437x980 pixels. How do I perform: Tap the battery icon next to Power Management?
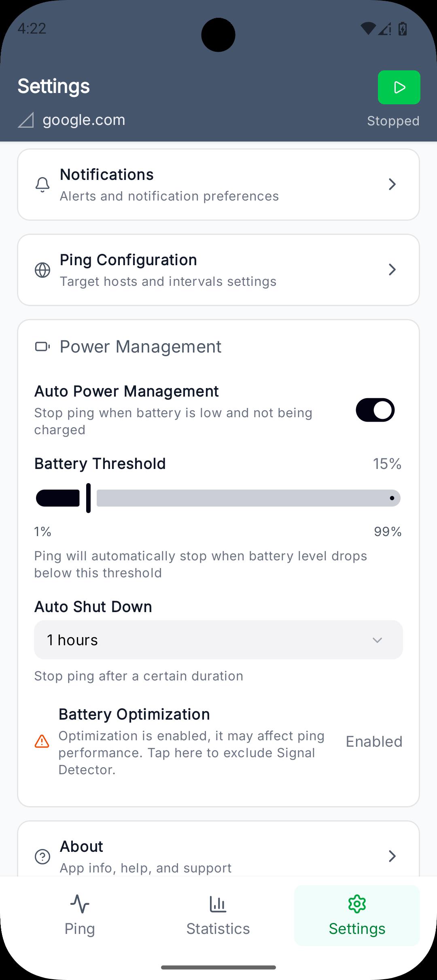pos(42,346)
